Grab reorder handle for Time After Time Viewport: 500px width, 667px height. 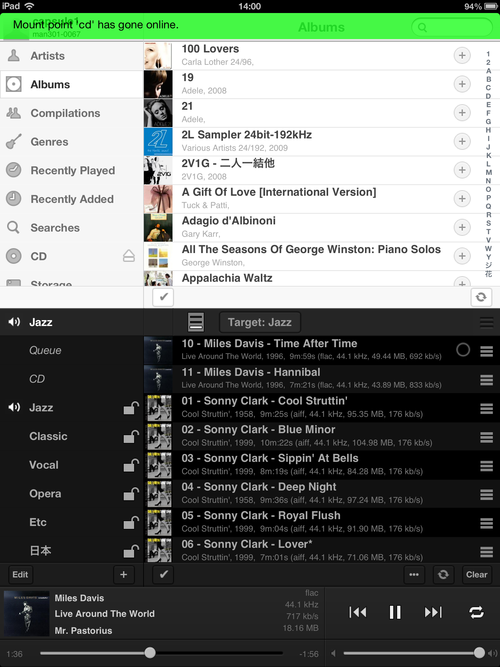(486, 351)
